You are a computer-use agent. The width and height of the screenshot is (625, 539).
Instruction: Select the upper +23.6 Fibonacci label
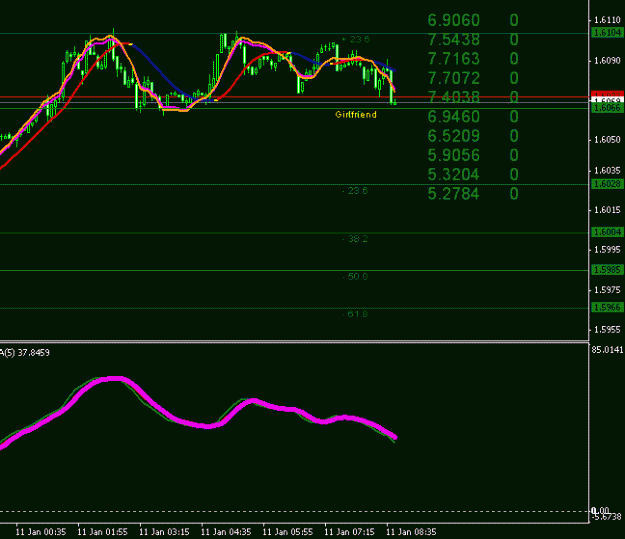pyautogui.click(x=356, y=39)
